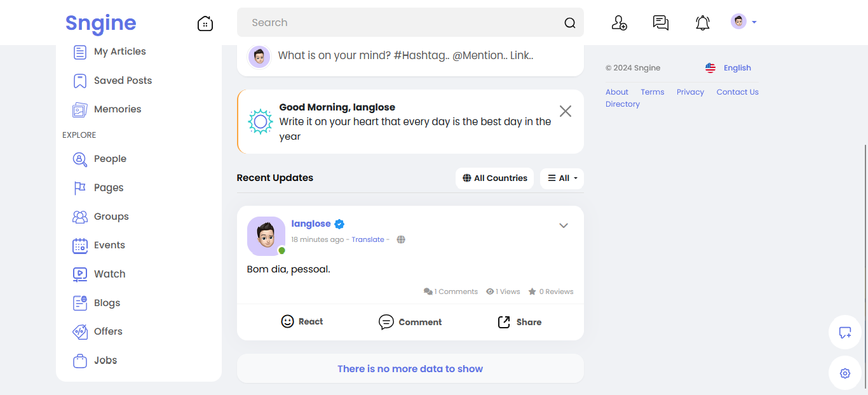Viewport: 868px width, 395px height.
Task: Open the messages chat icon
Action: 661,23
